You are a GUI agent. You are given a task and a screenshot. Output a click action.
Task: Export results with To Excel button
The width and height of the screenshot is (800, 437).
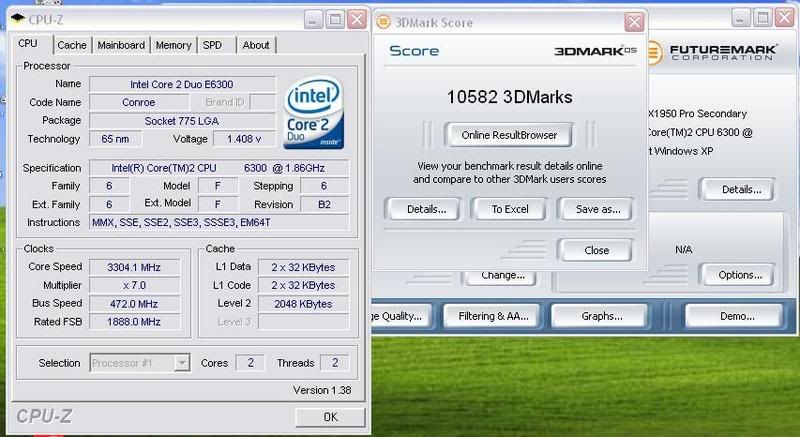point(510,209)
